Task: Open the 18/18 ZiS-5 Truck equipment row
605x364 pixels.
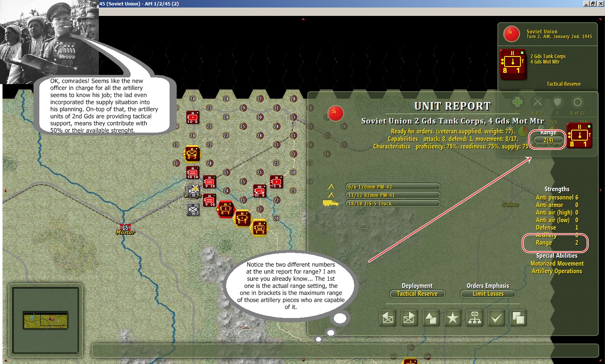Action: point(393,203)
